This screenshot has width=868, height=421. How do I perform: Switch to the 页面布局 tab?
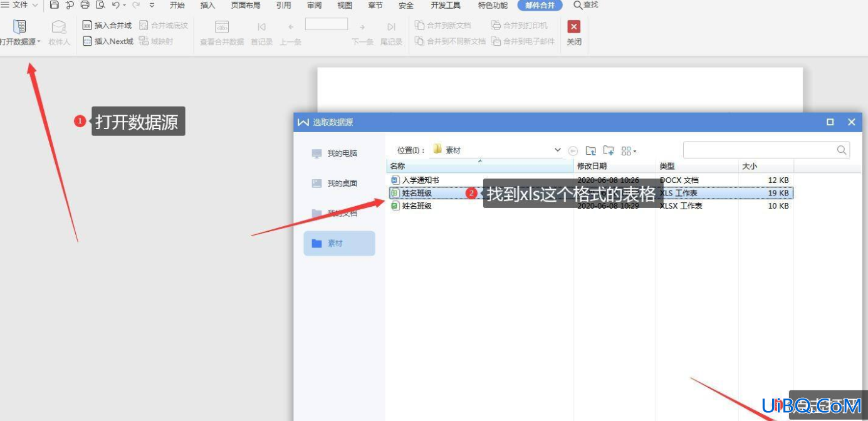246,5
